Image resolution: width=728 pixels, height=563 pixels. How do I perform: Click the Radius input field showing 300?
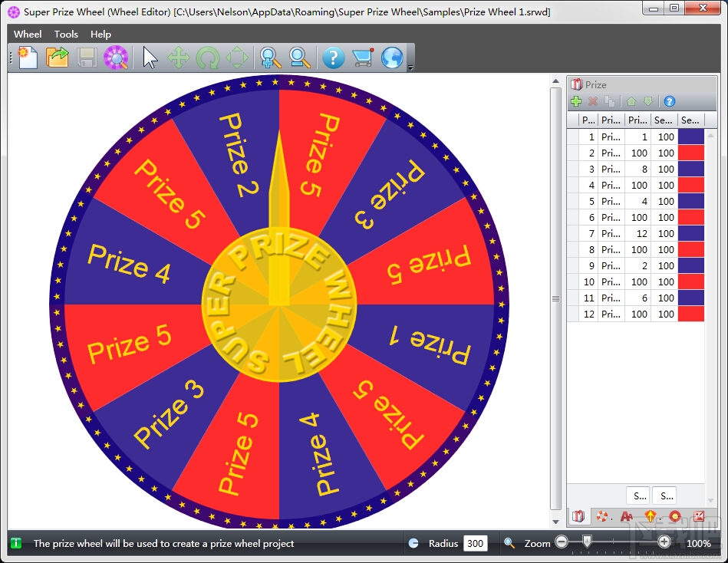pos(475,544)
